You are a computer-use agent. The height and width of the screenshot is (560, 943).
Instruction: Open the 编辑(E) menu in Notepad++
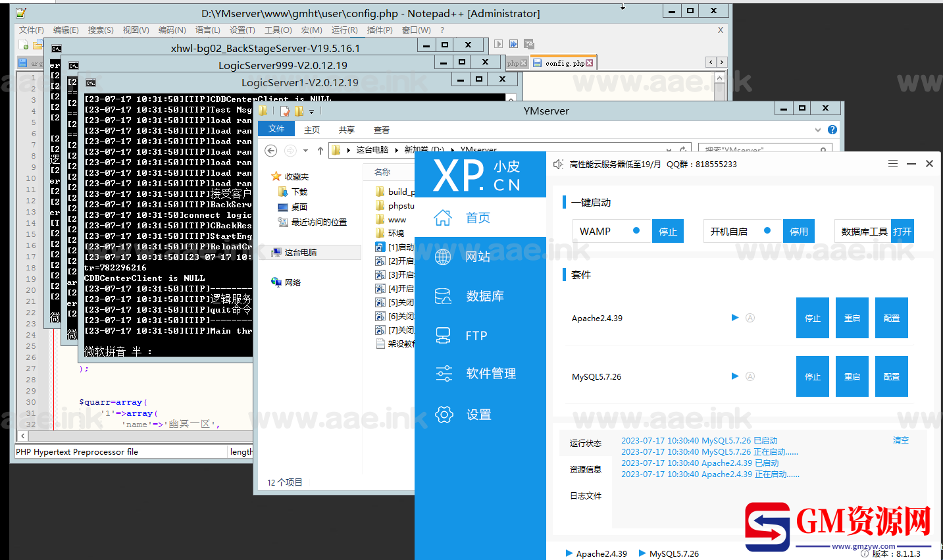(66, 30)
